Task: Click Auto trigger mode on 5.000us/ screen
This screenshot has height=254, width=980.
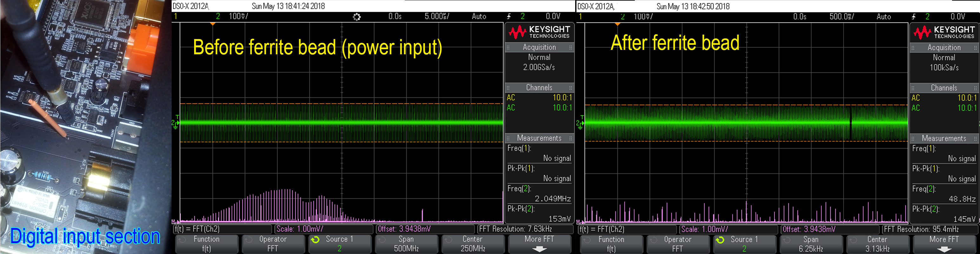Action: click(479, 17)
